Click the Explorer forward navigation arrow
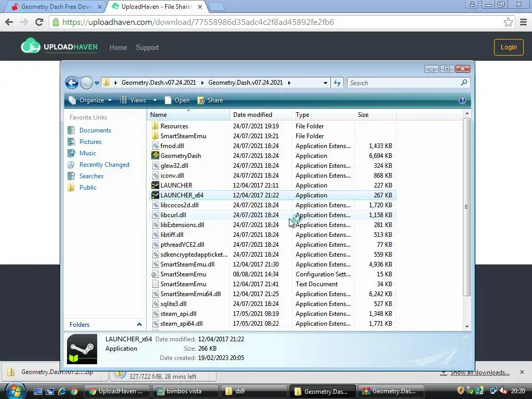 [86, 83]
